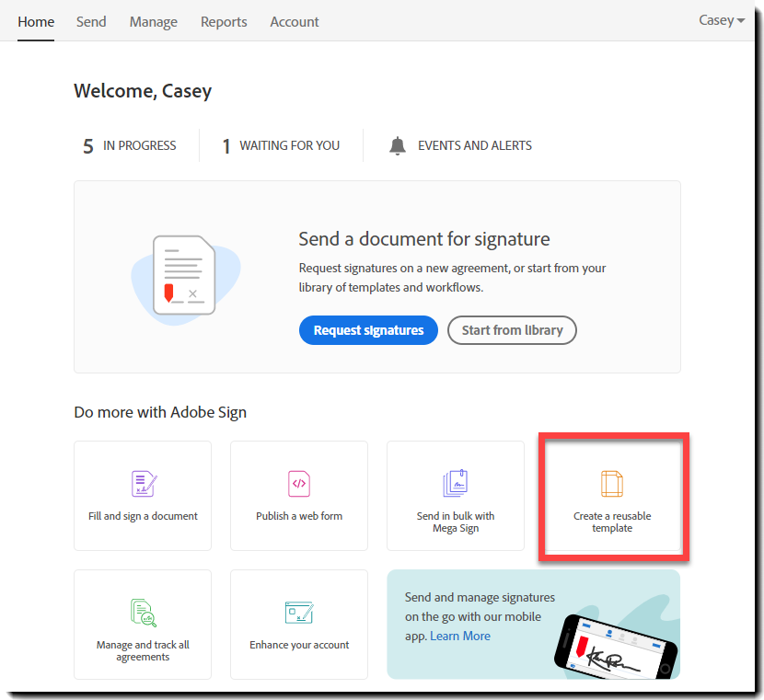
Task: Click the Mega Sign chart icon
Action: (x=455, y=483)
